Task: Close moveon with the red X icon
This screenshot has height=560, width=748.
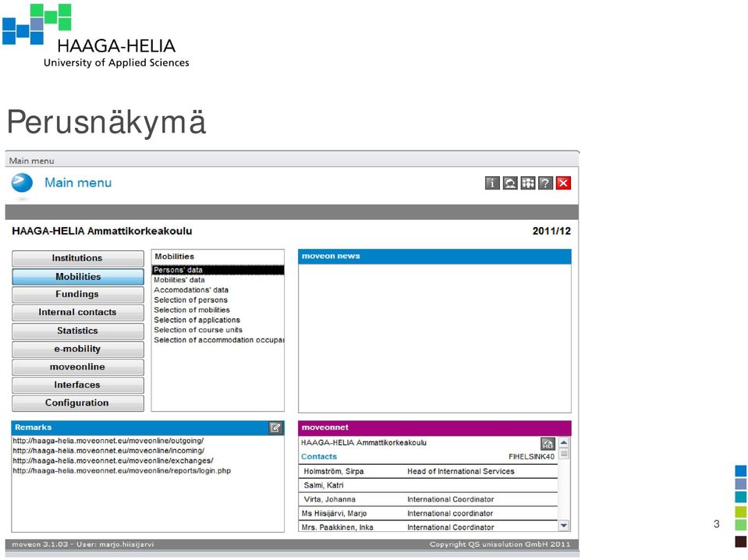Action: point(563,183)
